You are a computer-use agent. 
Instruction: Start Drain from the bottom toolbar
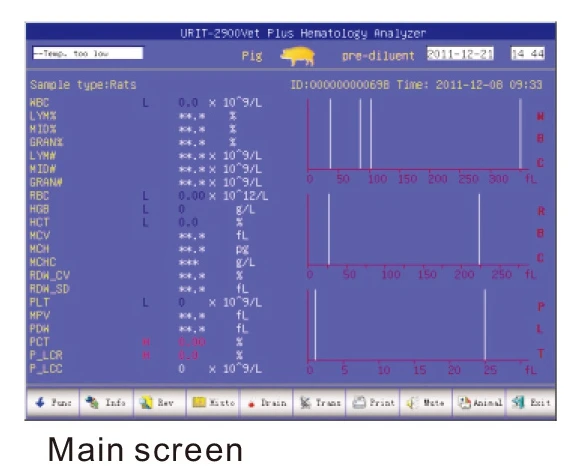click(x=266, y=402)
